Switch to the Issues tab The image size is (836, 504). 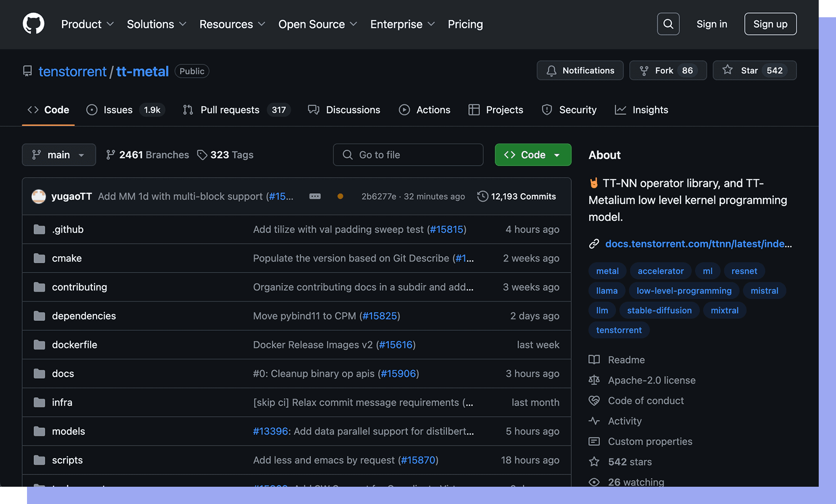coord(118,110)
